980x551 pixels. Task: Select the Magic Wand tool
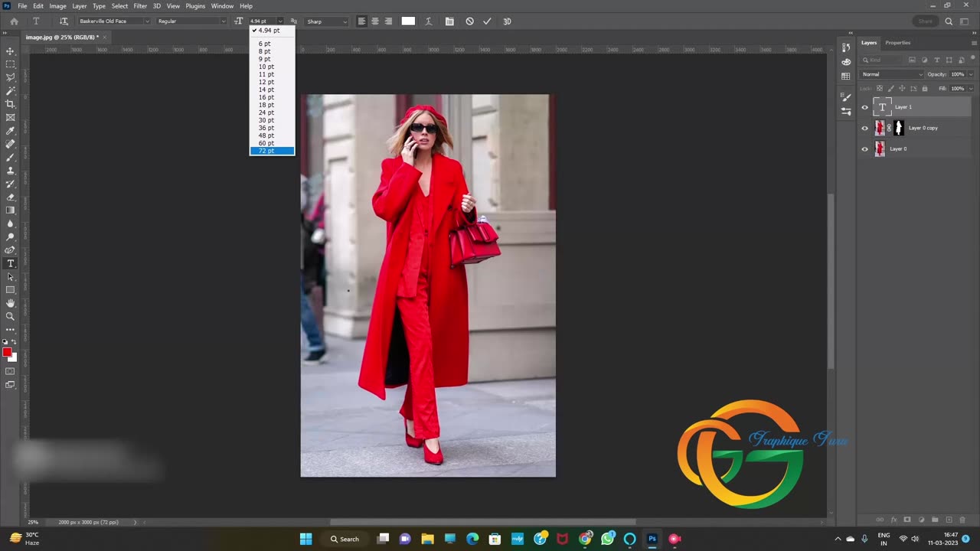10,91
